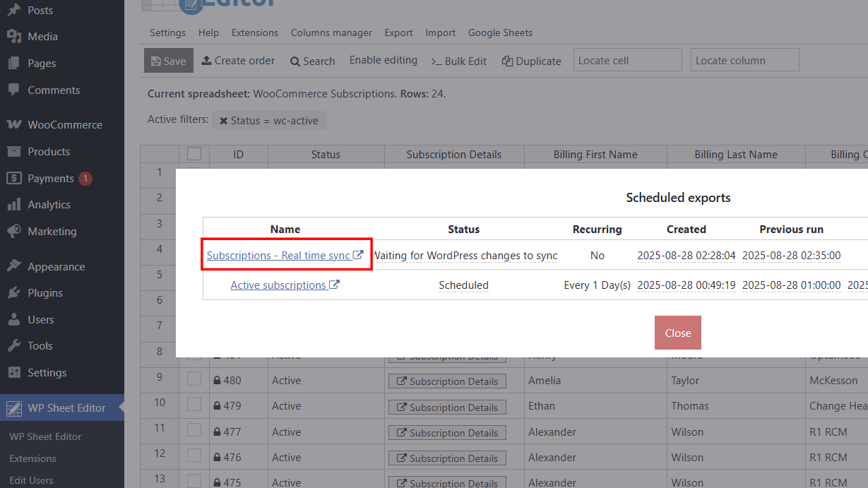Open Posts in the WordPress sidebar
The image size is (868, 488).
(x=40, y=10)
